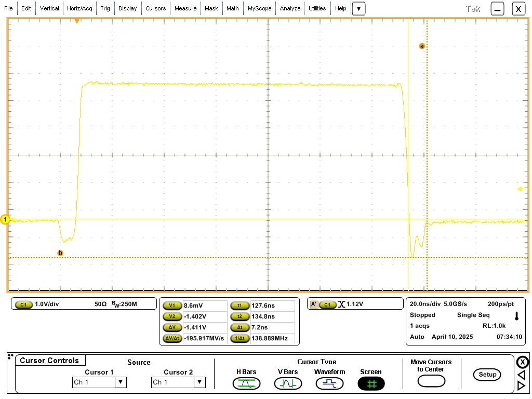Expand the Cursor 1 source dropdown
Screen dimensions: 532x399
(121, 382)
